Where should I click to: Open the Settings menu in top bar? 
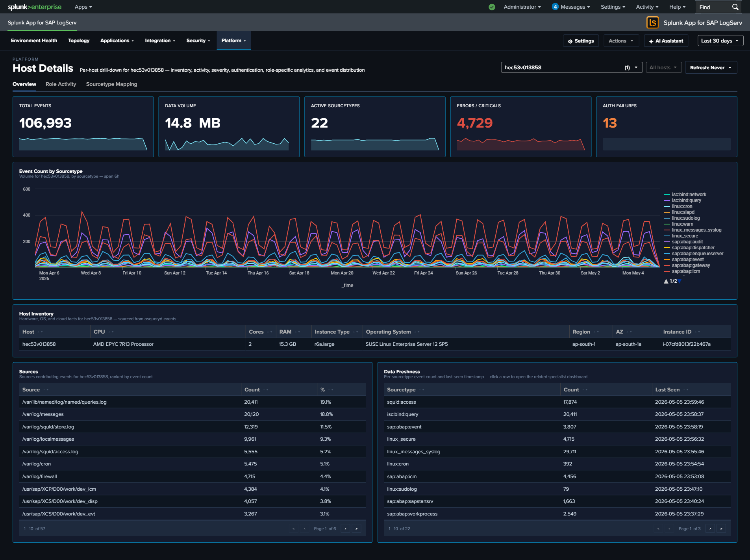point(613,7)
